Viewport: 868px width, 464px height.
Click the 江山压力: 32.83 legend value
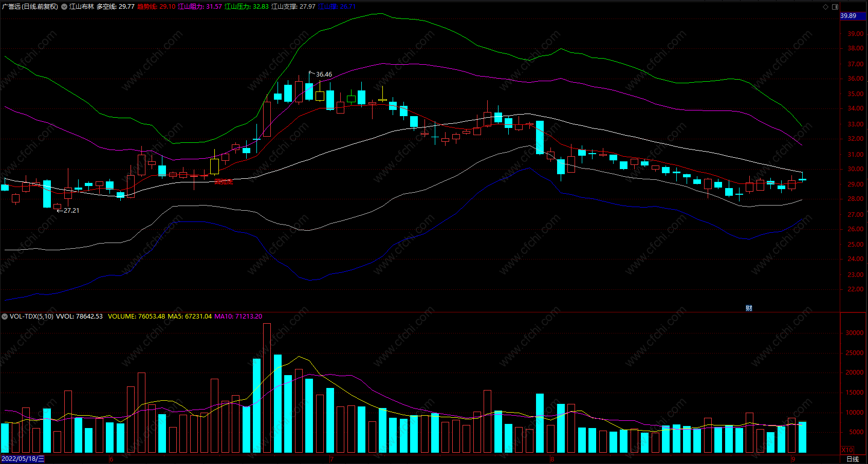tap(247, 7)
